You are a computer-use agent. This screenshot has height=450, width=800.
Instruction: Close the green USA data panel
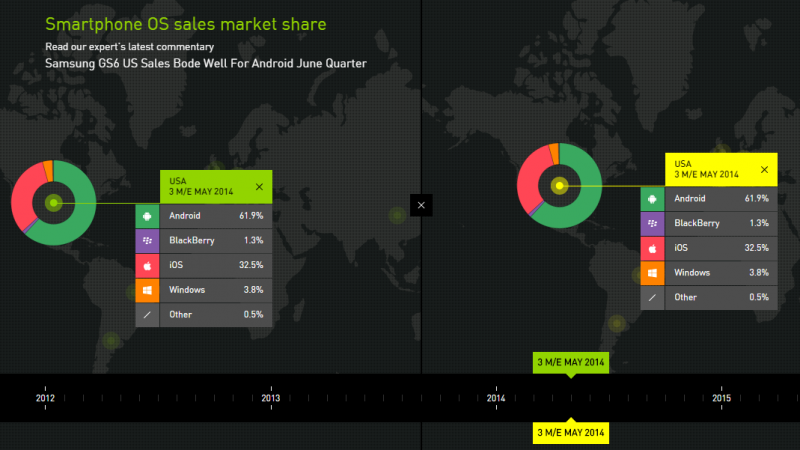(259, 186)
